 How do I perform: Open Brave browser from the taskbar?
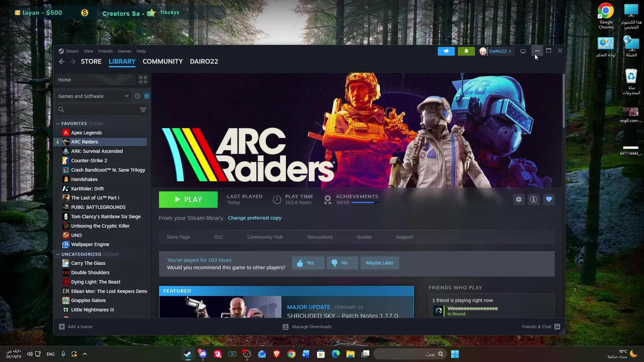coord(276,354)
